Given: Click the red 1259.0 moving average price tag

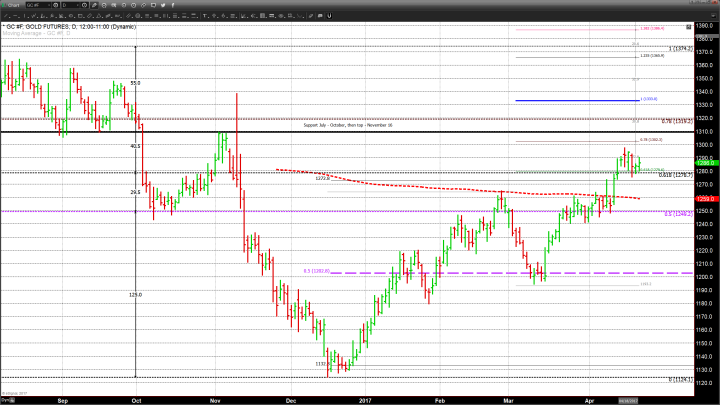Looking at the screenshot, I should point(706,198).
